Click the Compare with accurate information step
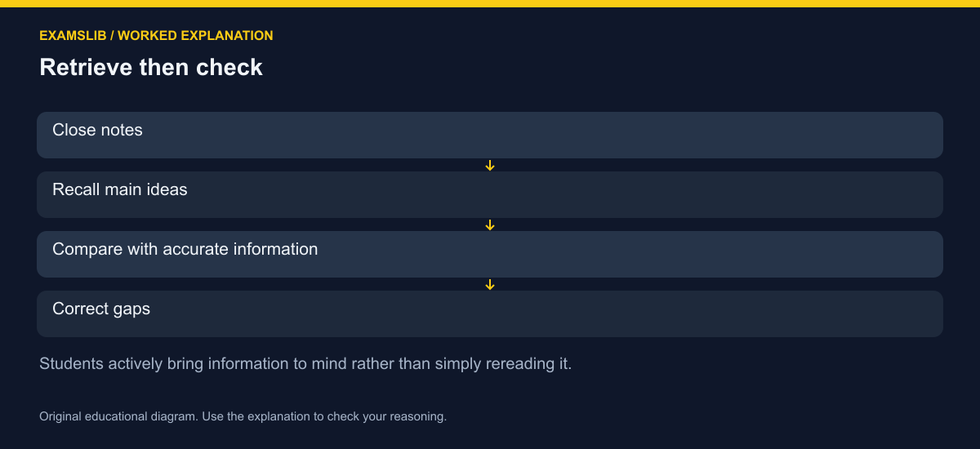Screen dimensions: 980x449 tap(490, 254)
